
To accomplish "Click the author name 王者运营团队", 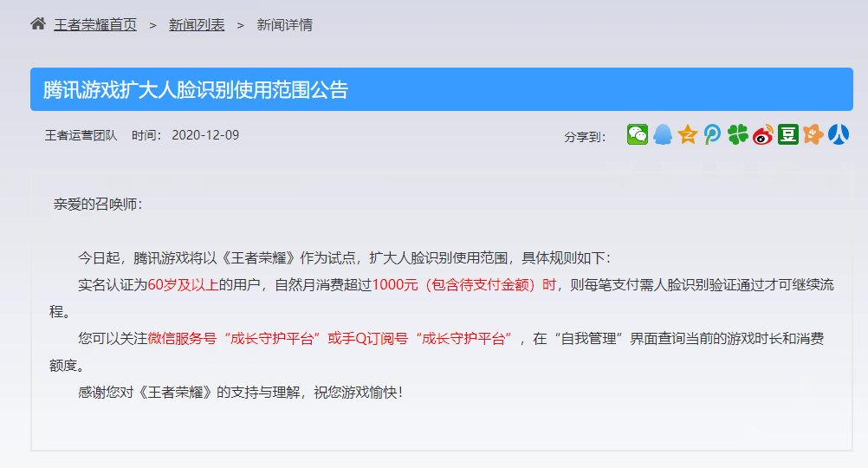I will (81, 135).
